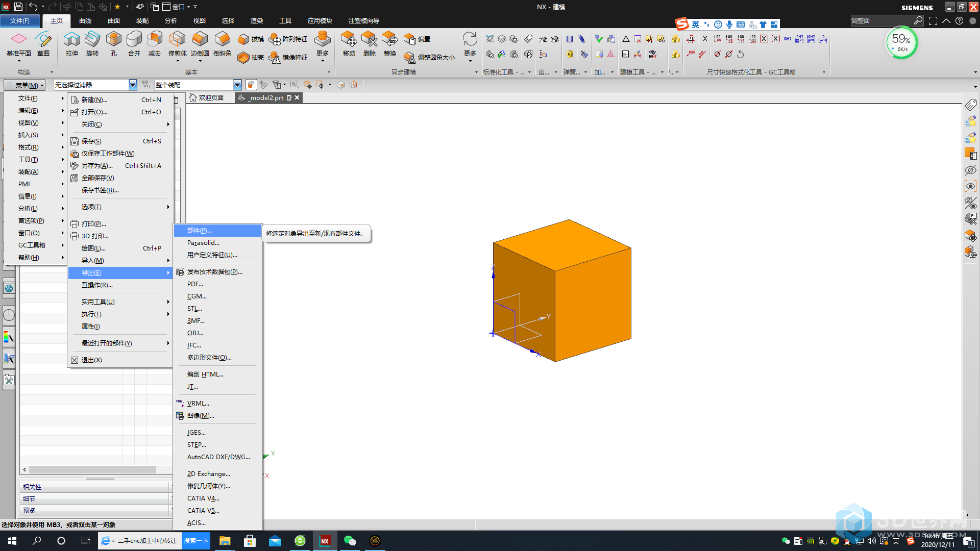Toggle the crossed-out eye hide icon in sidebar
The width and height of the screenshot is (980, 551).
click(x=970, y=170)
